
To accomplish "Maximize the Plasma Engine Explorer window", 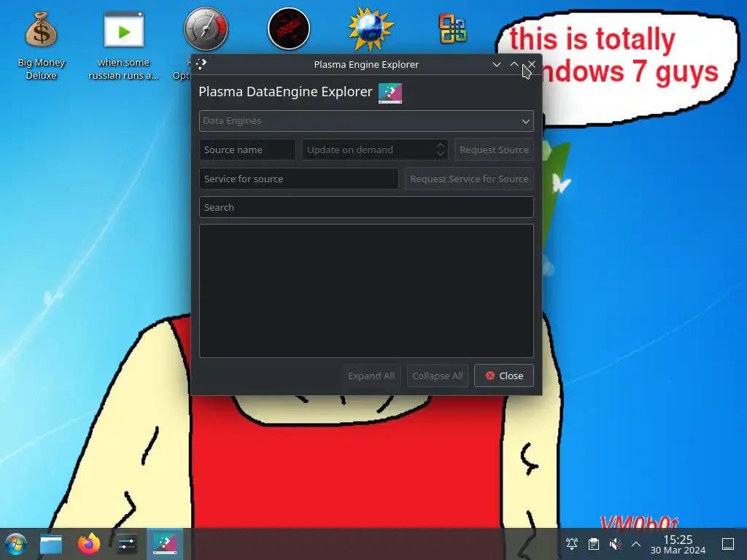I will point(514,64).
